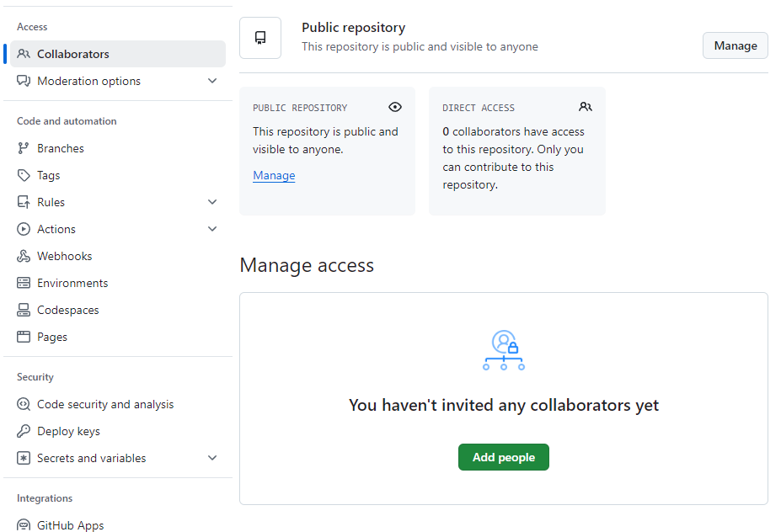This screenshot has height=532, width=781.
Task: Click the people icon in Direct Access card
Action: [586, 107]
